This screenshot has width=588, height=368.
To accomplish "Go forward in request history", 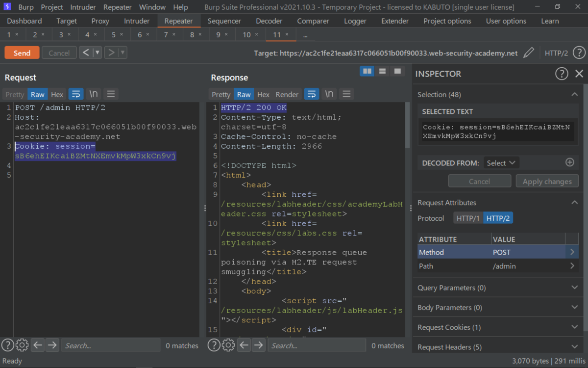I will [111, 53].
